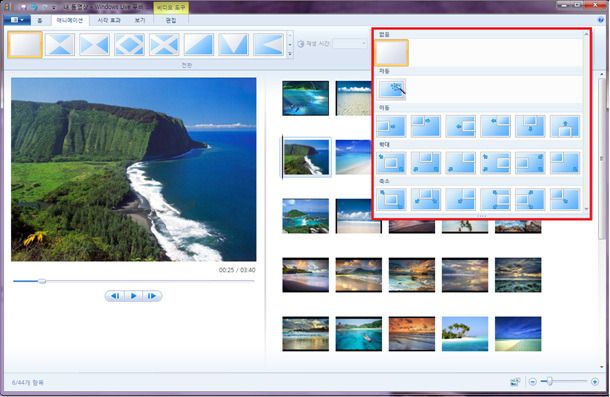Click the 00:25 / 03:40 time readout
The height and width of the screenshot is (397, 610).
coord(237,270)
